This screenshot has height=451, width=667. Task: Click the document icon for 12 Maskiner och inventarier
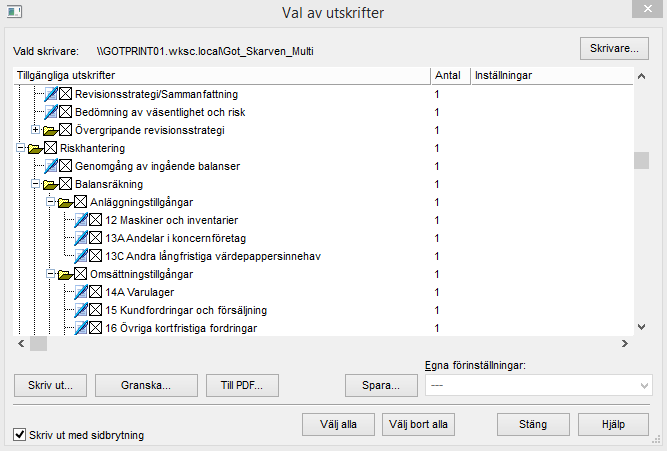click(81, 220)
